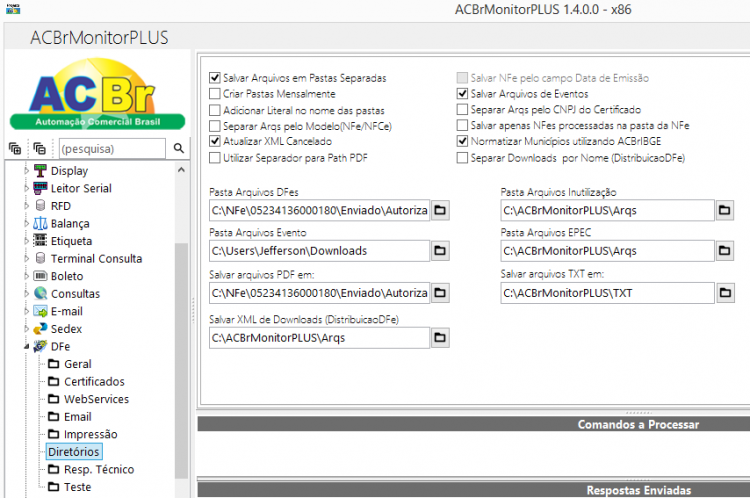This screenshot has width=750, height=498.
Task: Click the Pasta Arquivos Inutilização path field
Action: click(x=607, y=210)
